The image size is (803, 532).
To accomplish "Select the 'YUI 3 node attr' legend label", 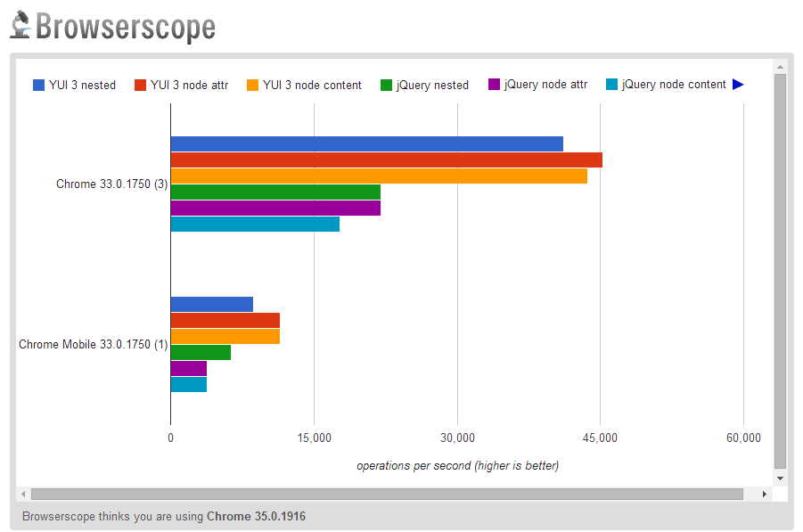I will click(190, 85).
